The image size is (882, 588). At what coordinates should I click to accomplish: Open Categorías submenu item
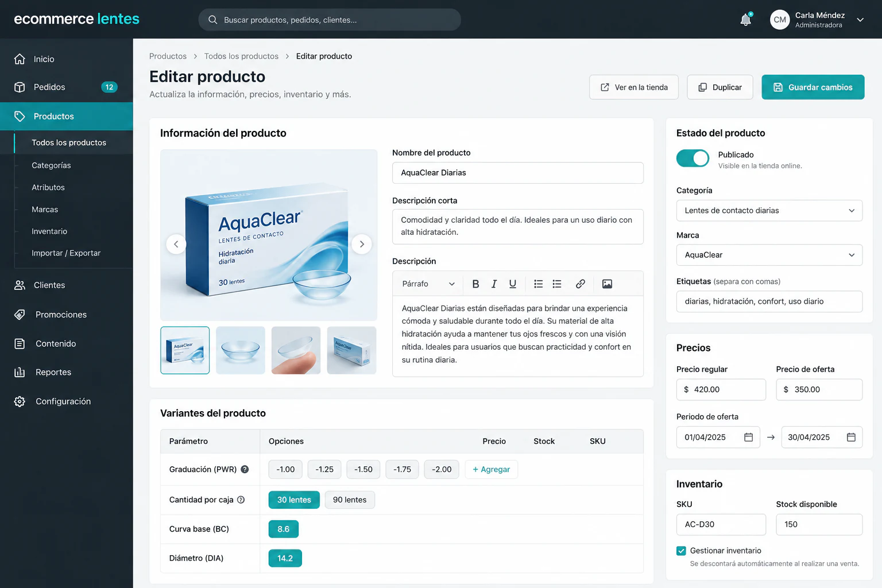[51, 165]
